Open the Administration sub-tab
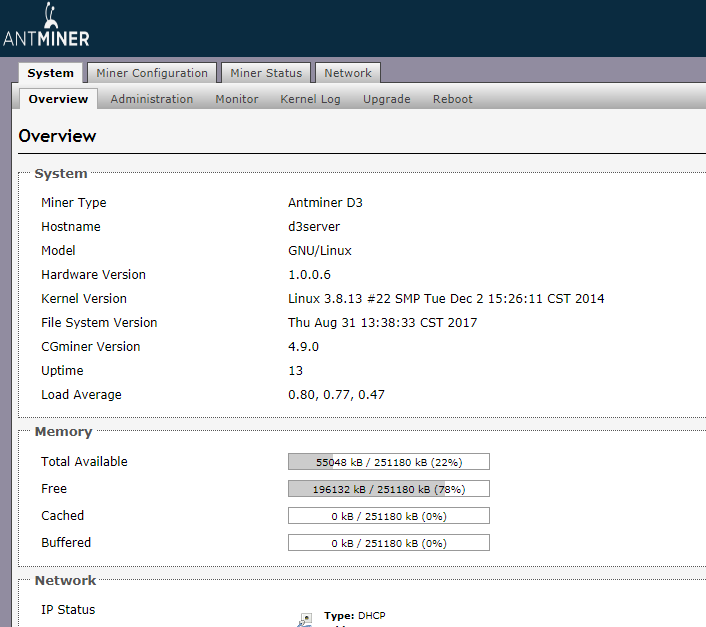 click(x=152, y=99)
